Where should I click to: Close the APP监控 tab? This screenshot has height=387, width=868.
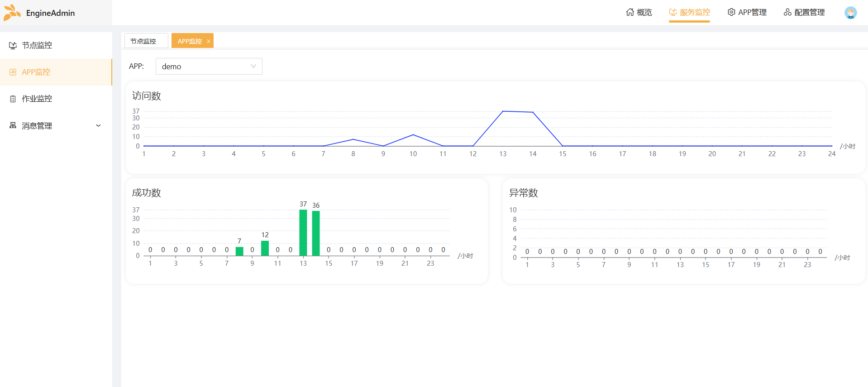(x=209, y=41)
